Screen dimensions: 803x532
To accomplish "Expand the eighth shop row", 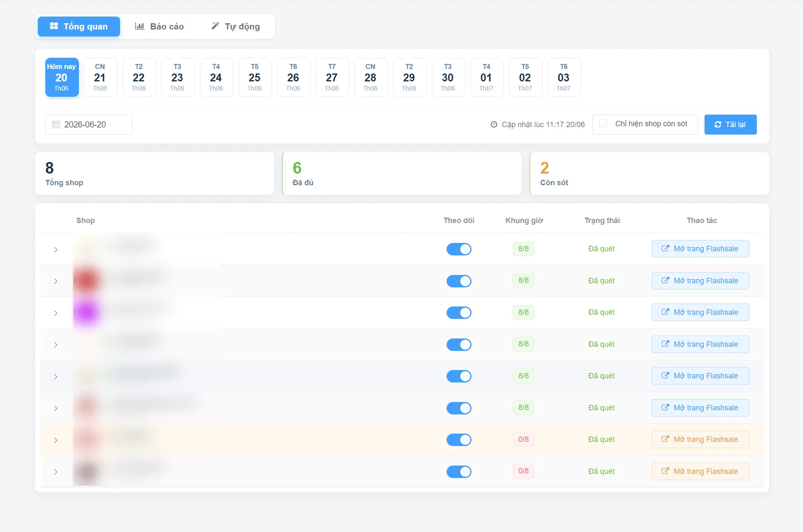I will point(56,472).
